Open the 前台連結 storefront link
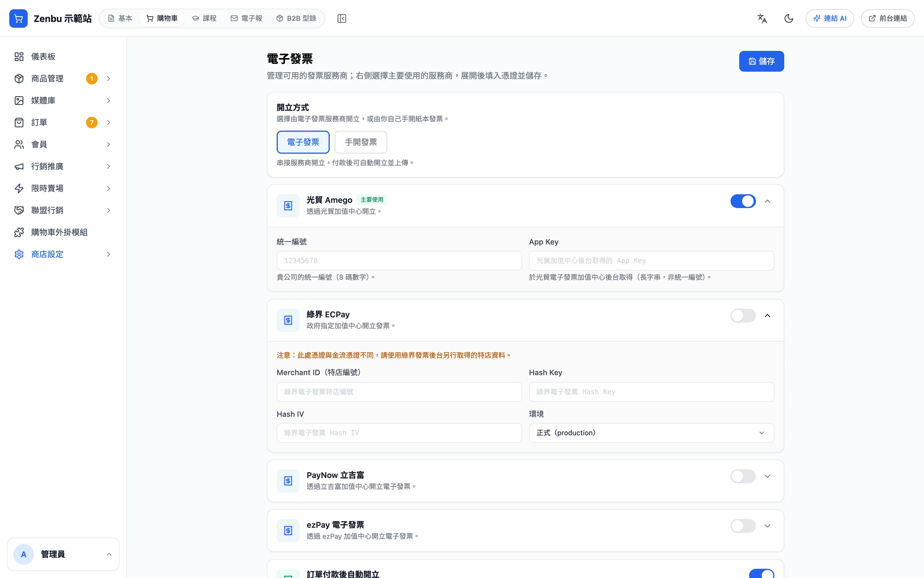Viewport: 924px width, 578px height. 887,18
